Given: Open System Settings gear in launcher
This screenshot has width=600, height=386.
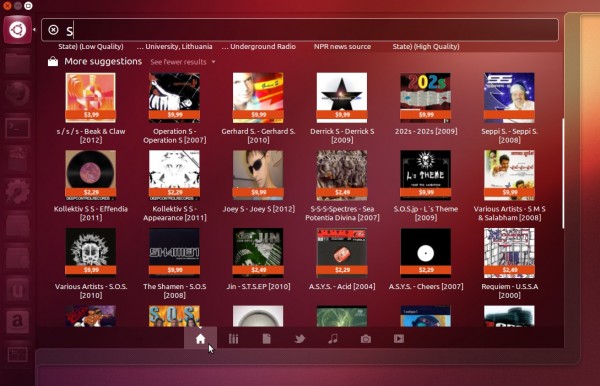Looking at the screenshot, I should tap(17, 191).
